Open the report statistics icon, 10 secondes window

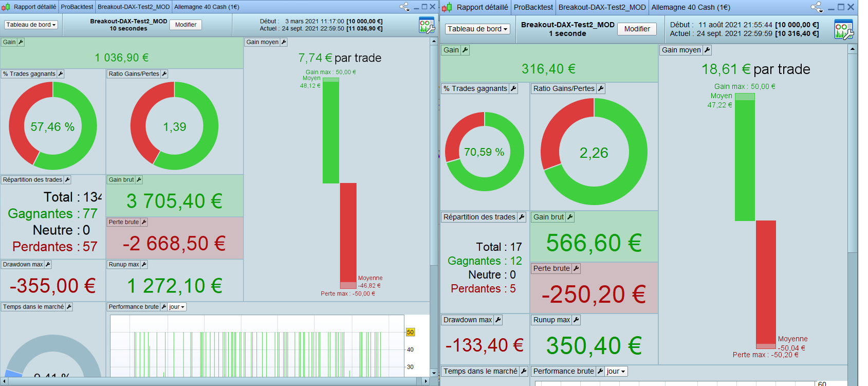[x=427, y=25]
